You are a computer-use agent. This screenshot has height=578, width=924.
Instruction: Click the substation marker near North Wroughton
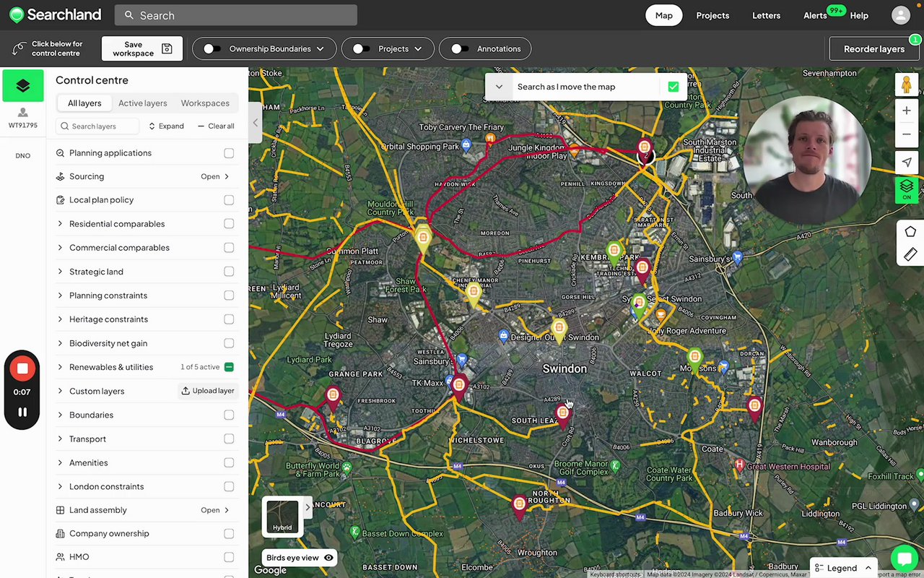(x=519, y=506)
